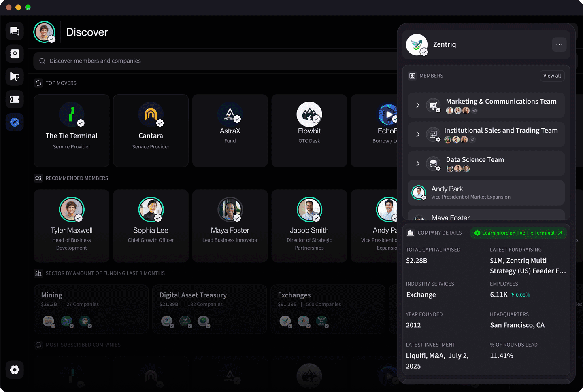Open Learn more on The Tie Terminal link

pyautogui.click(x=518, y=233)
